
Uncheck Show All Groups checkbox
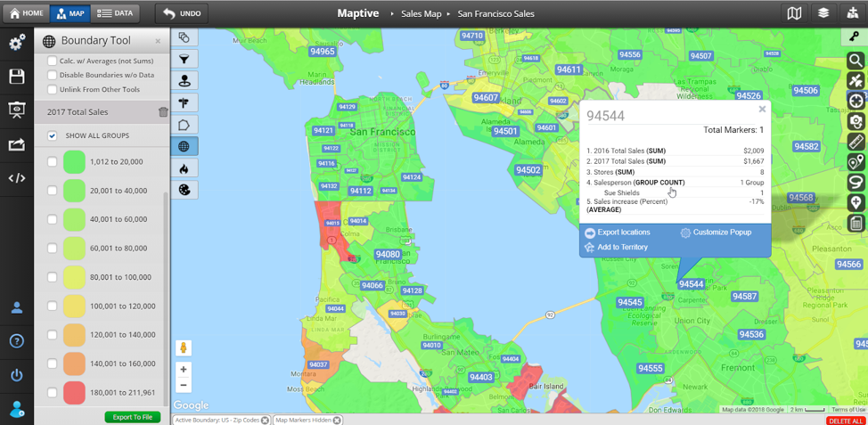click(x=52, y=135)
